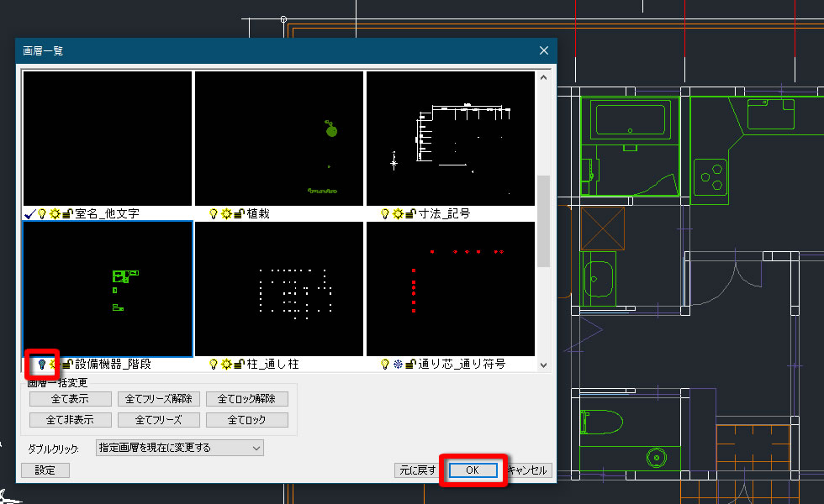Click the 全て表示 button

point(71,399)
